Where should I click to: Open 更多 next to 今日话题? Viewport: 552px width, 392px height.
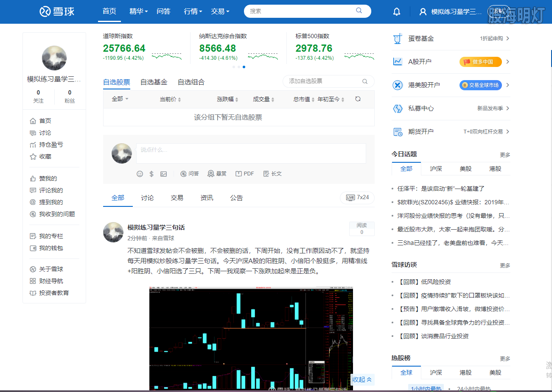point(505,155)
